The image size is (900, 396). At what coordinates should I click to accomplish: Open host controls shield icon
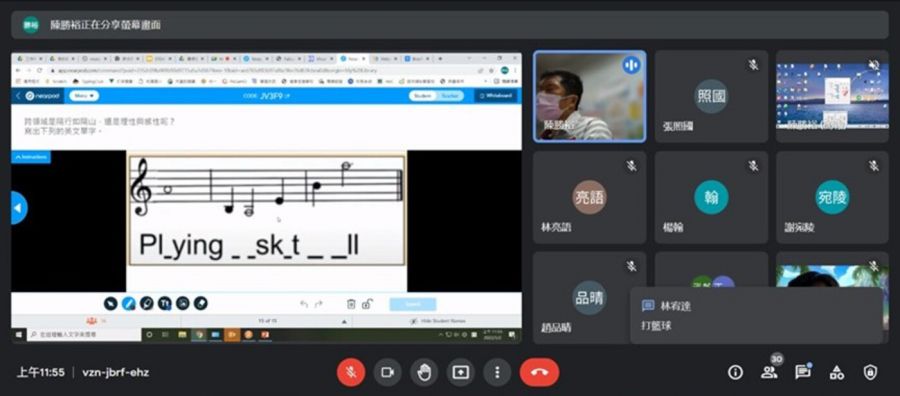(870, 372)
